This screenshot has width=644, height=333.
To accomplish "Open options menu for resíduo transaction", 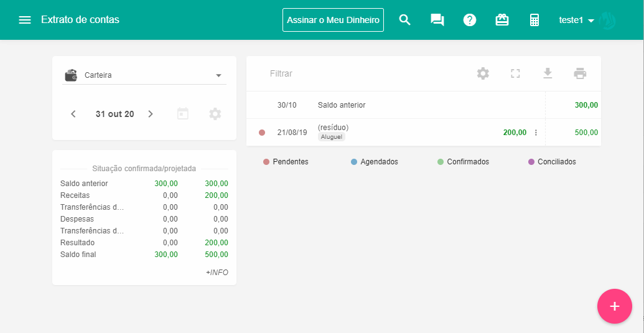I will click(536, 133).
